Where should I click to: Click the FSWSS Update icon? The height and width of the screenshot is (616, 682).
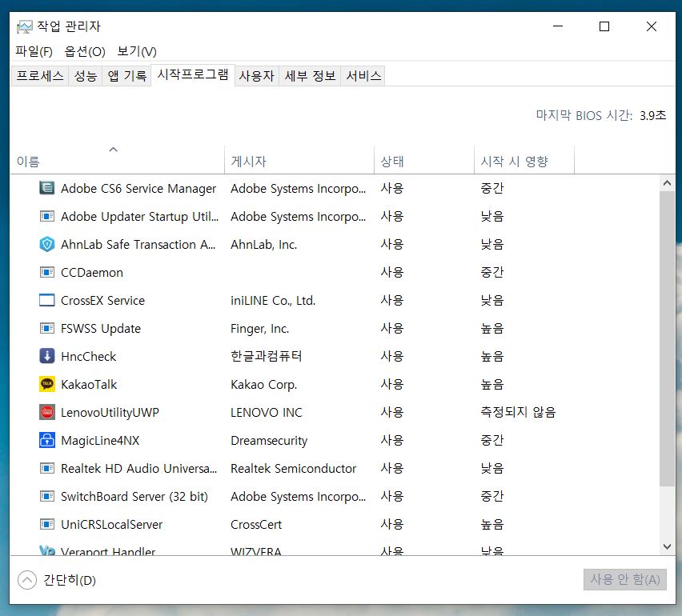point(47,328)
